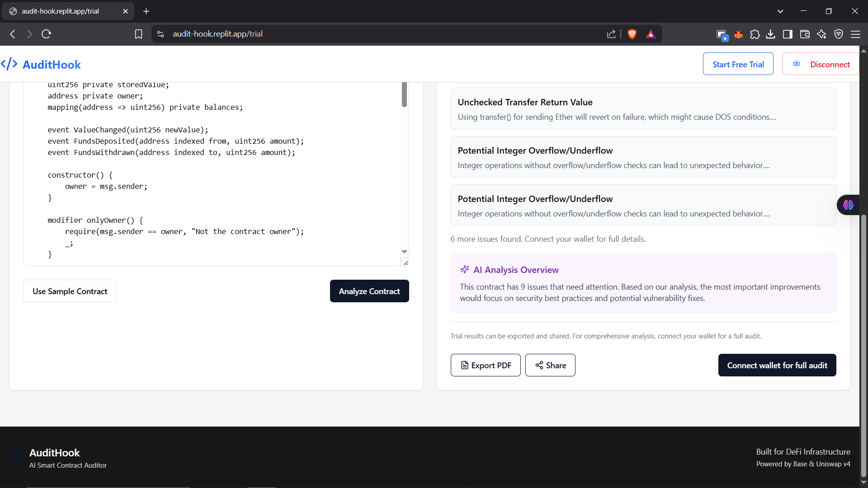Click Analyze Contract button
The width and height of the screenshot is (868, 488).
(369, 291)
